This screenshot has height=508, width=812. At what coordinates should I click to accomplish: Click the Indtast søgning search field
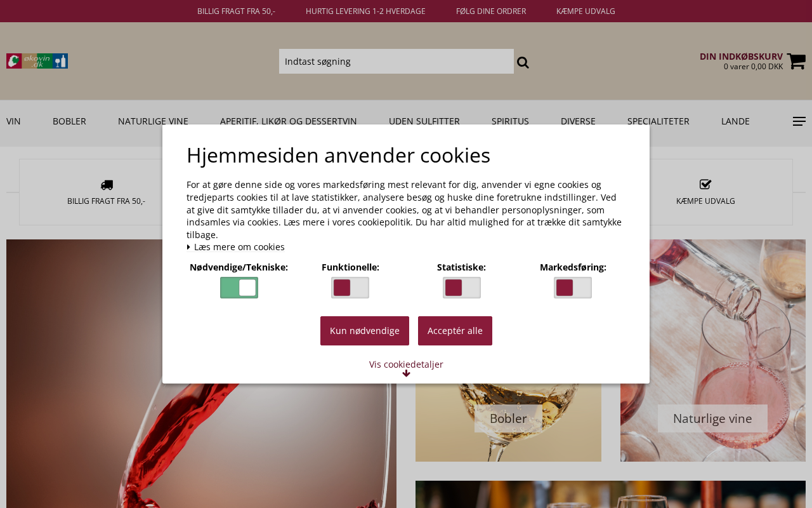point(396,62)
